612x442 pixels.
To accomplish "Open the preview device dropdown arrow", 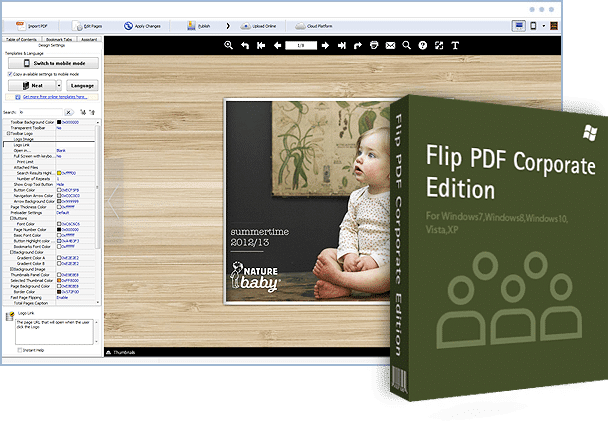I will pyautogui.click(x=543, y=26).
